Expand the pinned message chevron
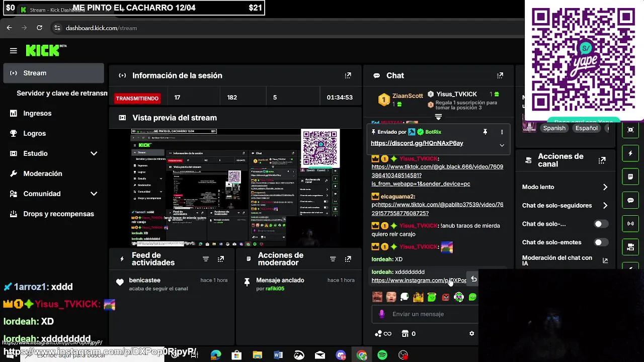644x362 pixels. (502, 145)
